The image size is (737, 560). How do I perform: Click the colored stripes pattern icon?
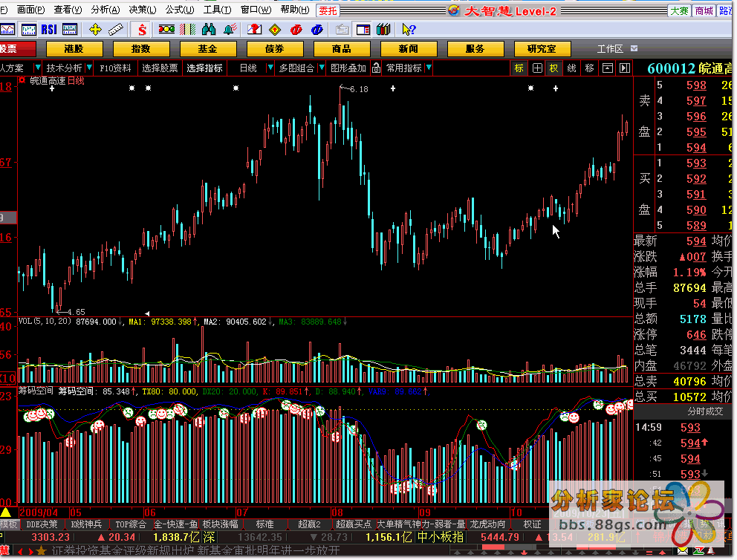pos(187,30)
